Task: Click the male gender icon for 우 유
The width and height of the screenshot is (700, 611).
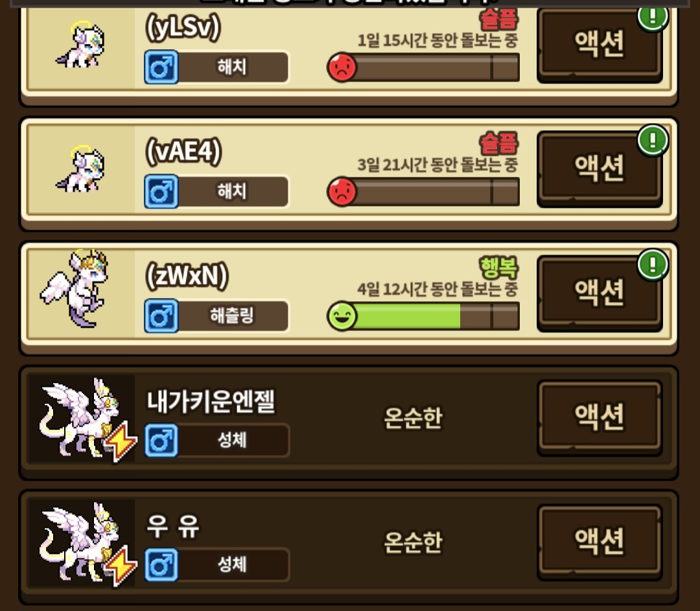Action: (161, 565)
